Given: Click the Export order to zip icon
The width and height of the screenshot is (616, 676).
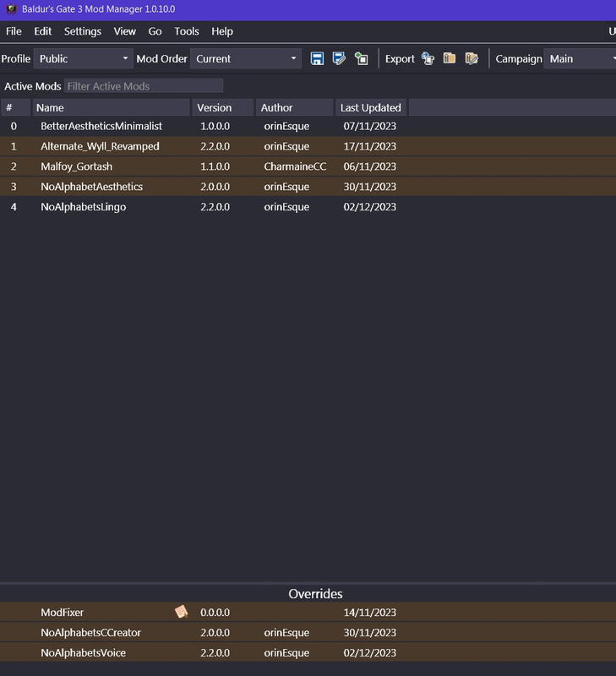Looking at the screenshot, I should pyautogui.click(x=450, y=58).
